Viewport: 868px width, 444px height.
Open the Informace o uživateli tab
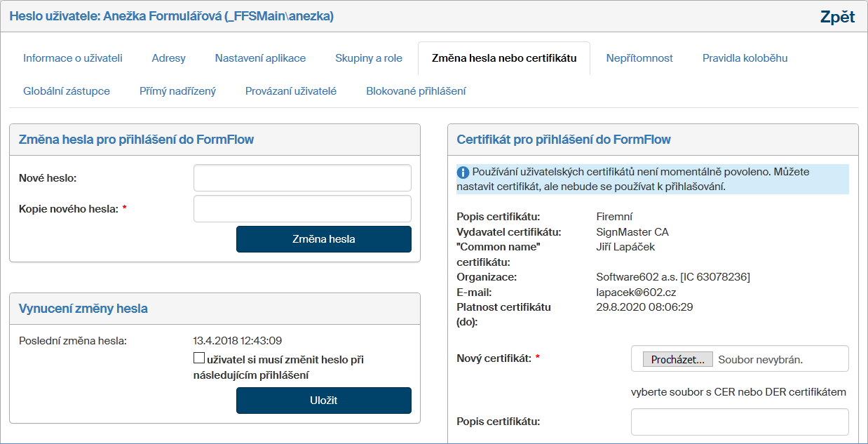coord(73,58)
